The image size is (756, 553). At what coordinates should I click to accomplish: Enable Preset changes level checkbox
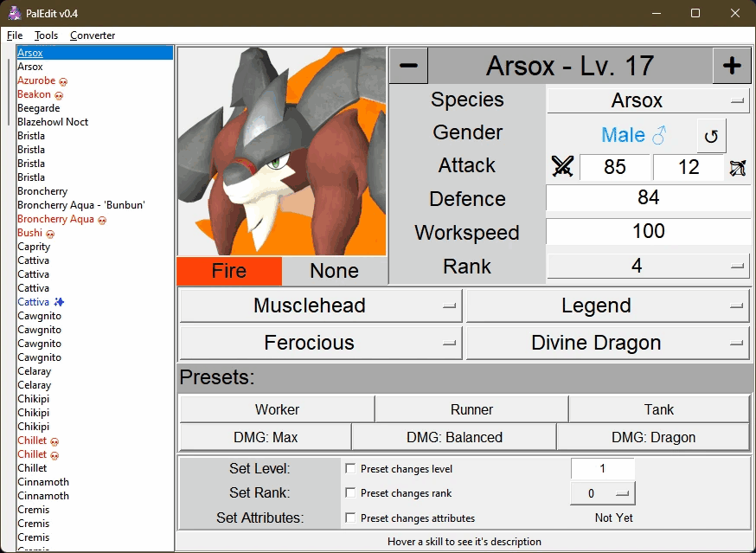(x=350, y=469)
